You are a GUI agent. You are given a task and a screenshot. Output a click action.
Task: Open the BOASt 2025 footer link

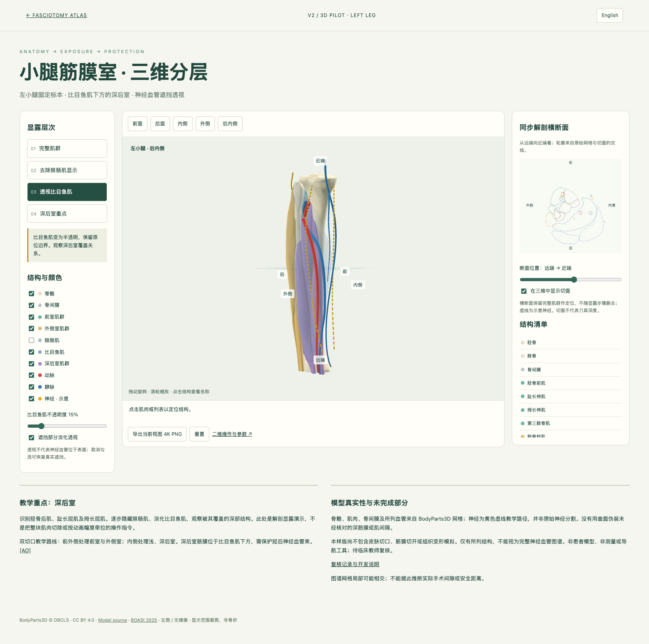(x=144, y=620)
